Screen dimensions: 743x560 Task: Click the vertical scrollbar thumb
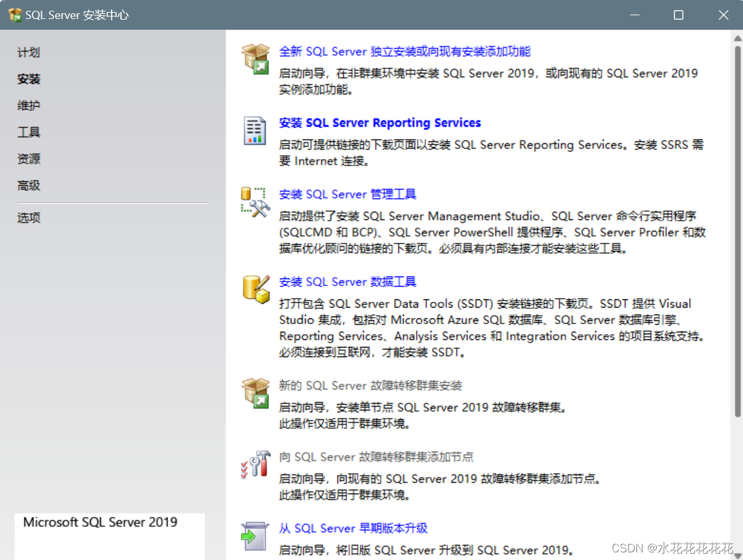tap(737, 231)
